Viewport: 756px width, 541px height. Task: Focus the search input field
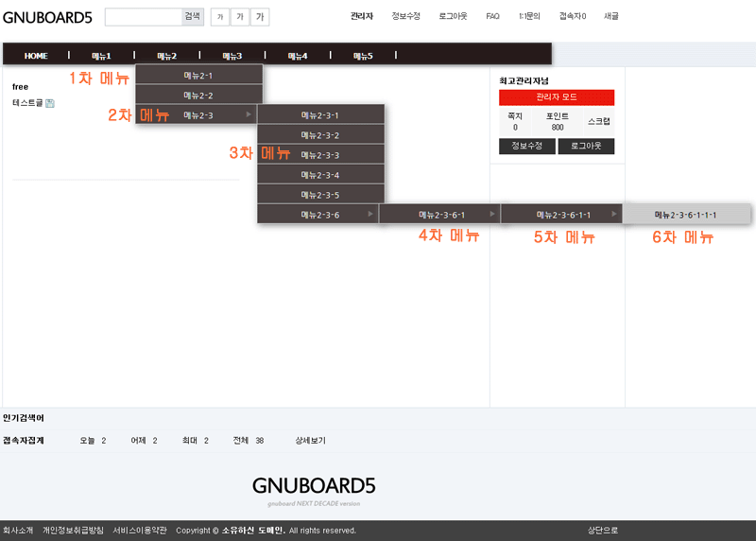(x=143, y=17)
